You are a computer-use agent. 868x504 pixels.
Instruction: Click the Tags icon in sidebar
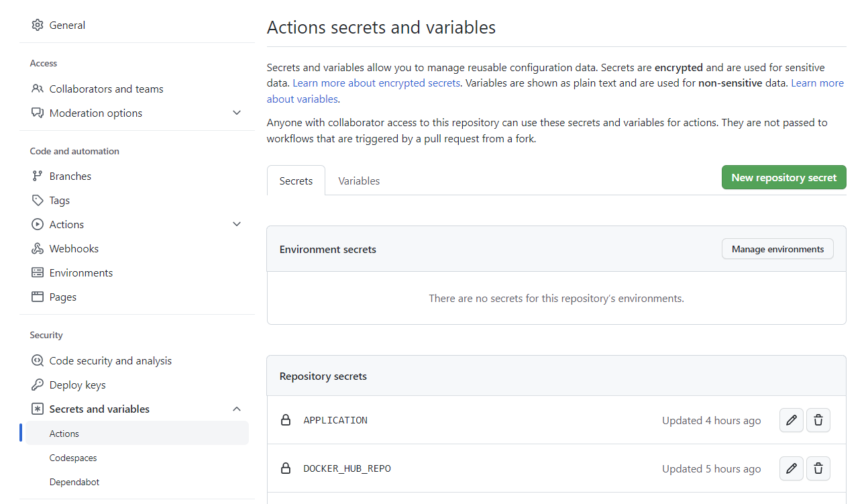pos(38,200)
